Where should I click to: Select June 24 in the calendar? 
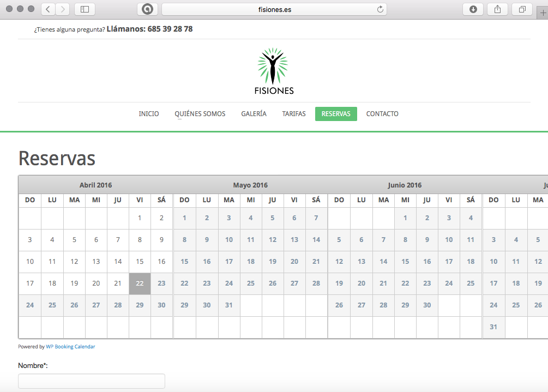click(449, 284)
